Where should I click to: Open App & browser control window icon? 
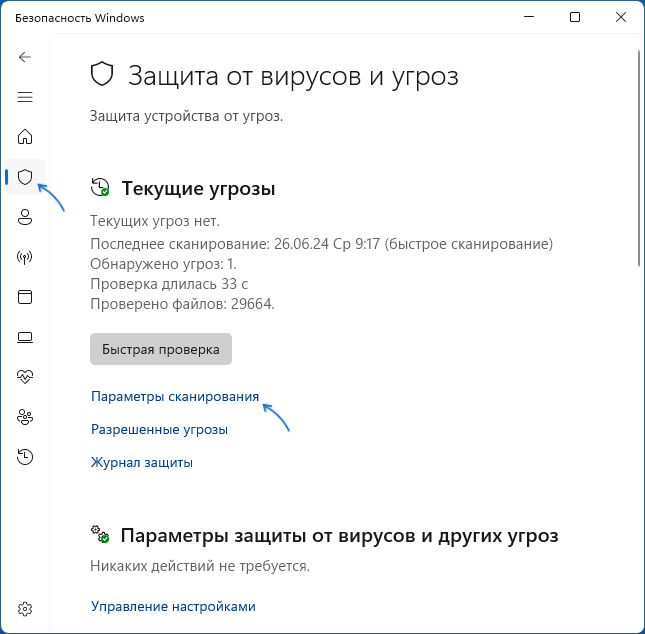pos(25,297)
